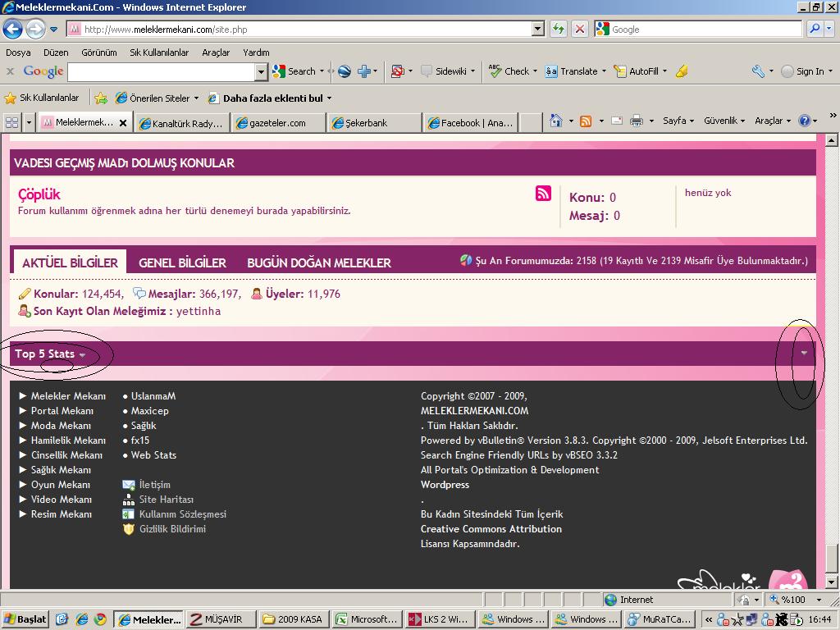840x630 pixels.
Task: Open Quick Tabs grid icon
Action: [x=12, y=123]
